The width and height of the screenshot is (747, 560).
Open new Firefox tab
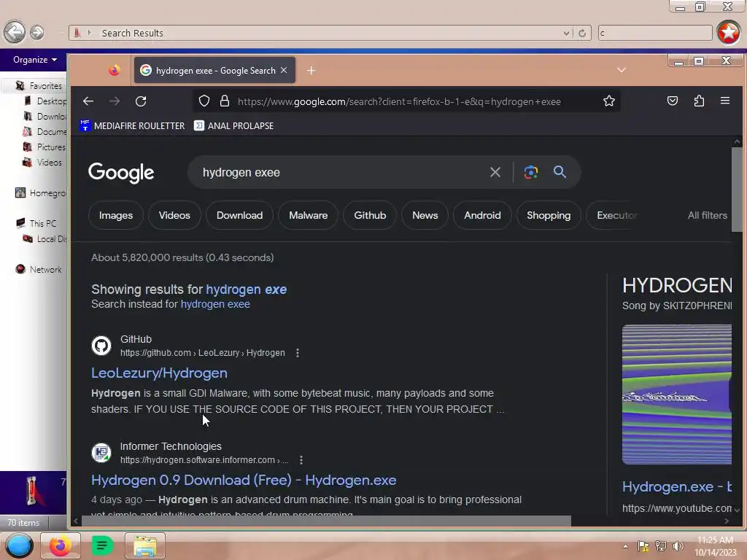click(311, 71)
